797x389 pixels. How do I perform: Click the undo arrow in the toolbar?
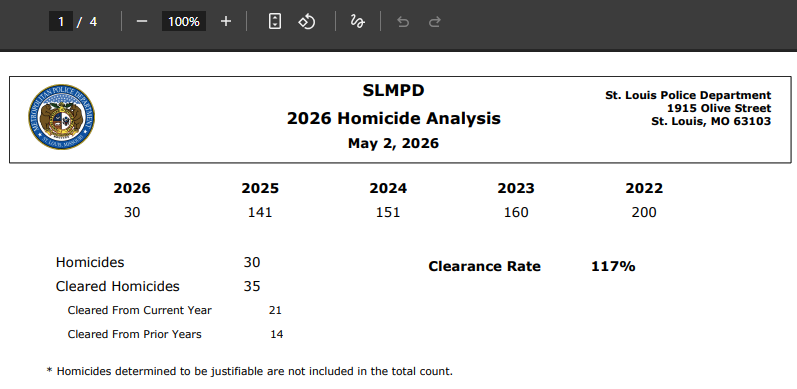pyautogui.click(x=403, y=22)
